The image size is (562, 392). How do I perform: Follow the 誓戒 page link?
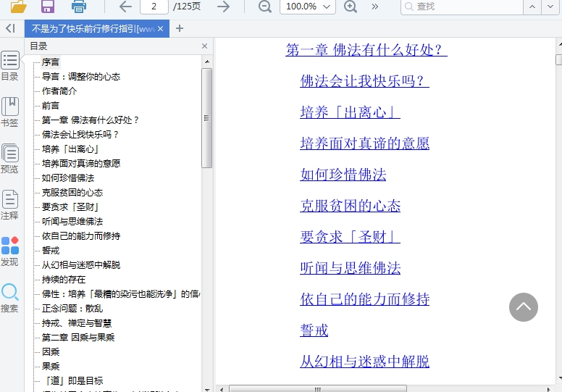point(314,330)
